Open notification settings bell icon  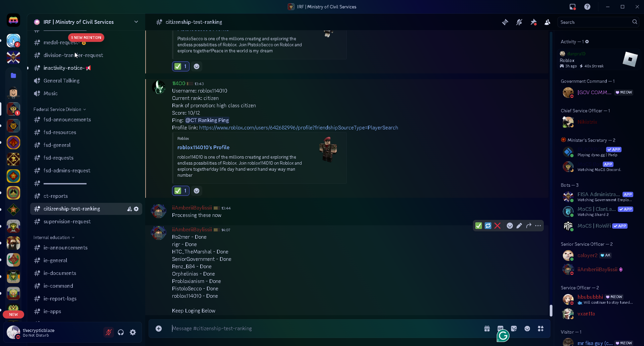[x=519, y=22]
